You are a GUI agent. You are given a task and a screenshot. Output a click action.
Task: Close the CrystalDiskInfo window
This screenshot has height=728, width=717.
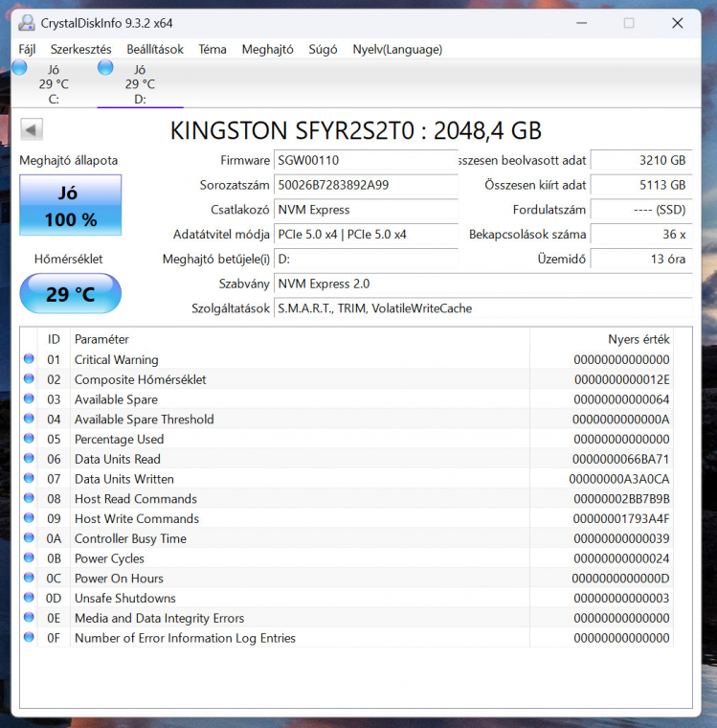(x=678, y=23)
